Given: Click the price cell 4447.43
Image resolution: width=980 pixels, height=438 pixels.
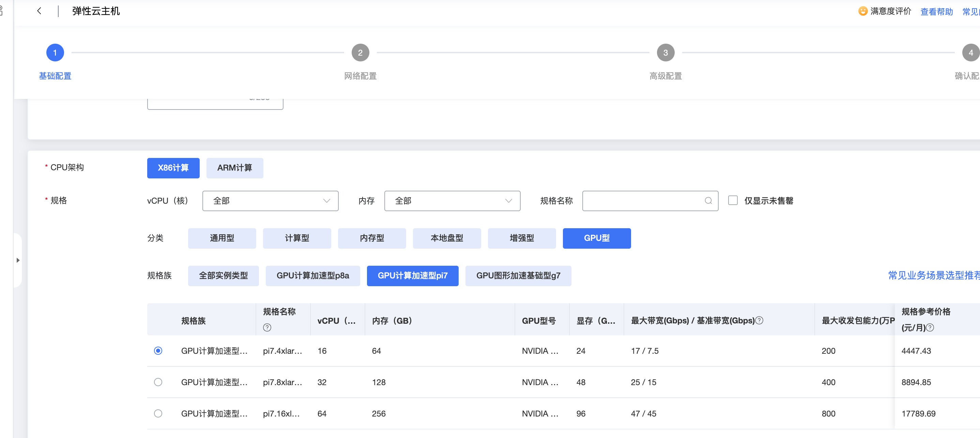Looking at the screenshot, I should [x=916, y=351].
